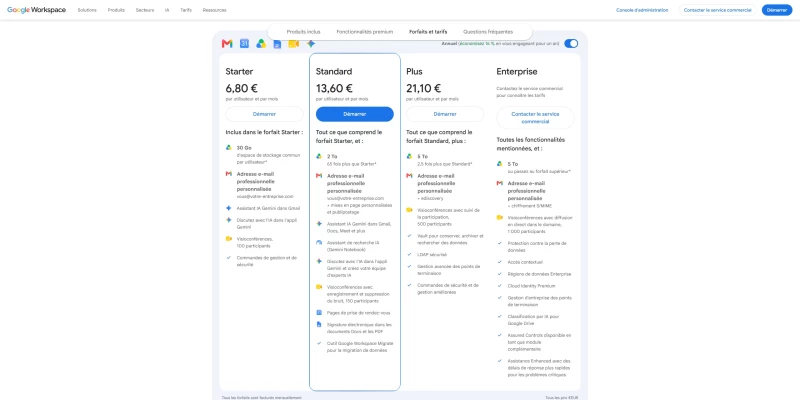Click the text Classification par IA pour Google Drive
800x400 pixels.
(533, 320)
